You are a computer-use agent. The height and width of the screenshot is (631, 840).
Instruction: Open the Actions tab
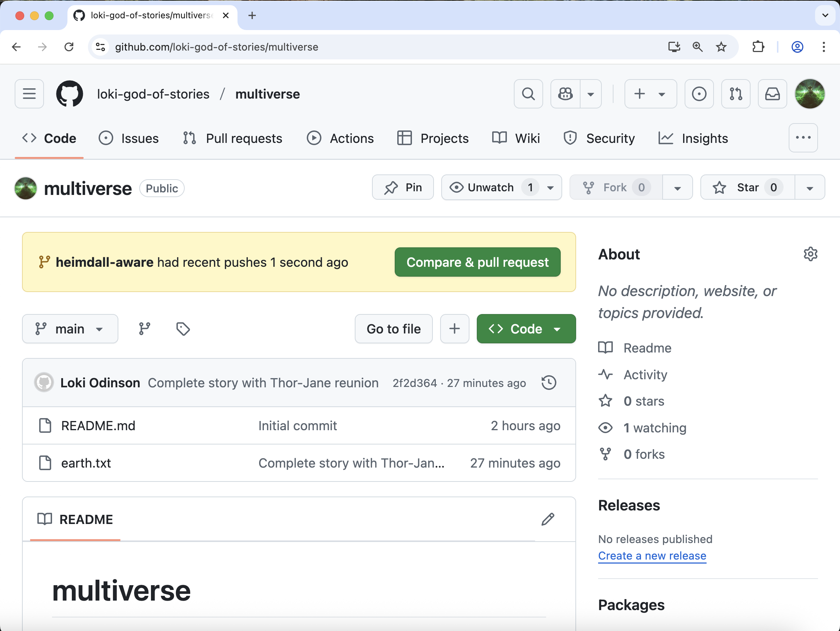(340, 139)
